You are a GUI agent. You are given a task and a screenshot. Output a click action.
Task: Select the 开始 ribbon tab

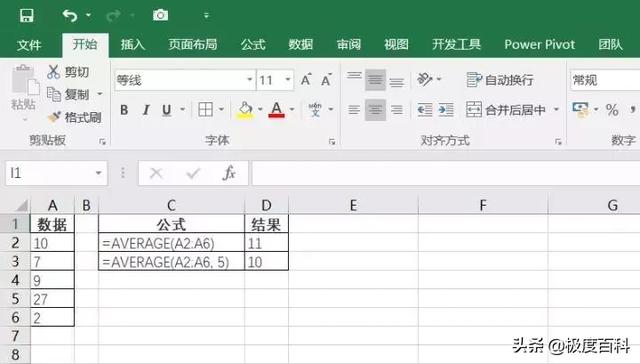point(85,44)
